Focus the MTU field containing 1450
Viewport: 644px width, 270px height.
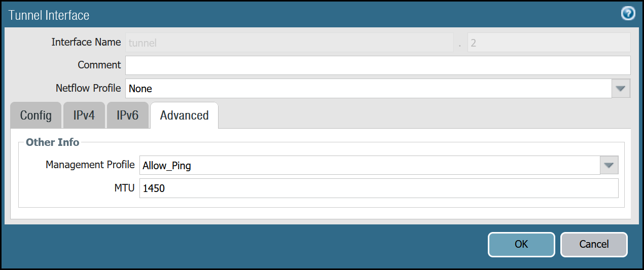378,188
